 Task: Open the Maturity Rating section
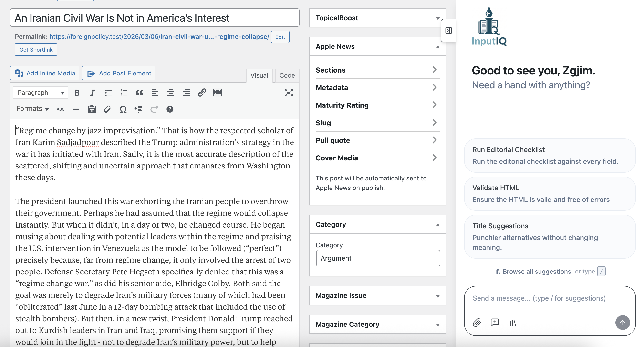coord(377,105)
